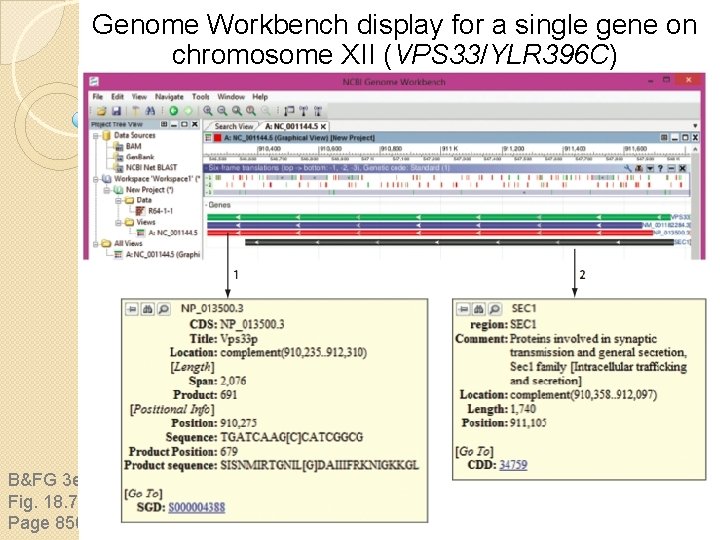Minimize the six-frame translations track

point(671,169)
